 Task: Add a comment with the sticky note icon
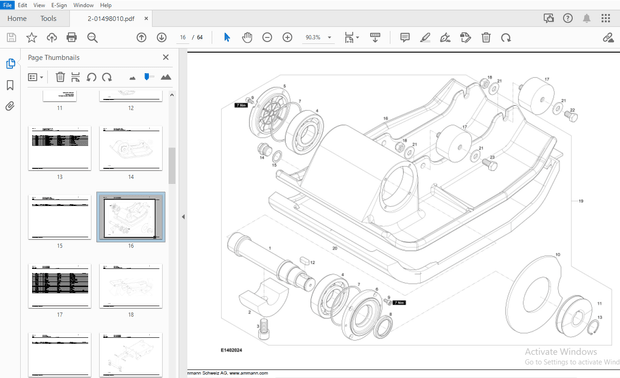[x=405, y=38]
